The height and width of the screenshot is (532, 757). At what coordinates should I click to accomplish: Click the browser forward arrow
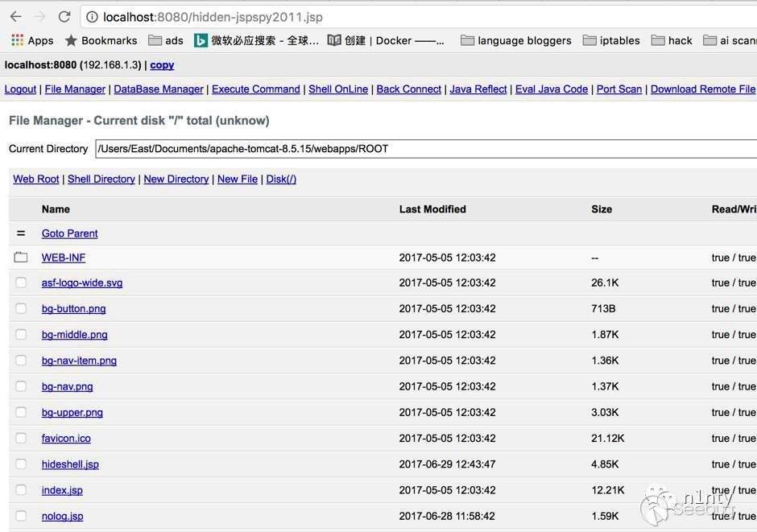(x=39, y=17)
